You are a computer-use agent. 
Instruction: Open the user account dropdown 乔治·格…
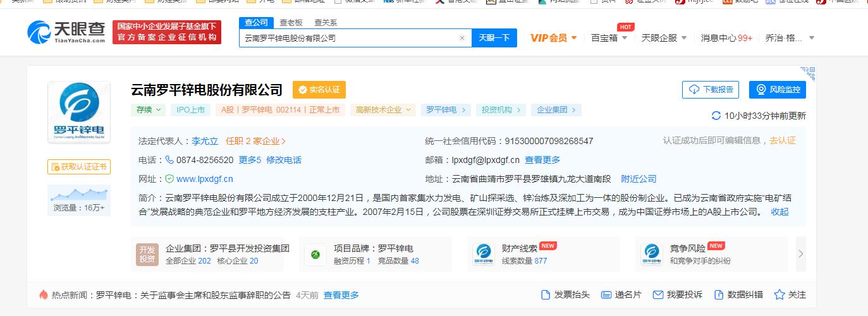point(790,38)
